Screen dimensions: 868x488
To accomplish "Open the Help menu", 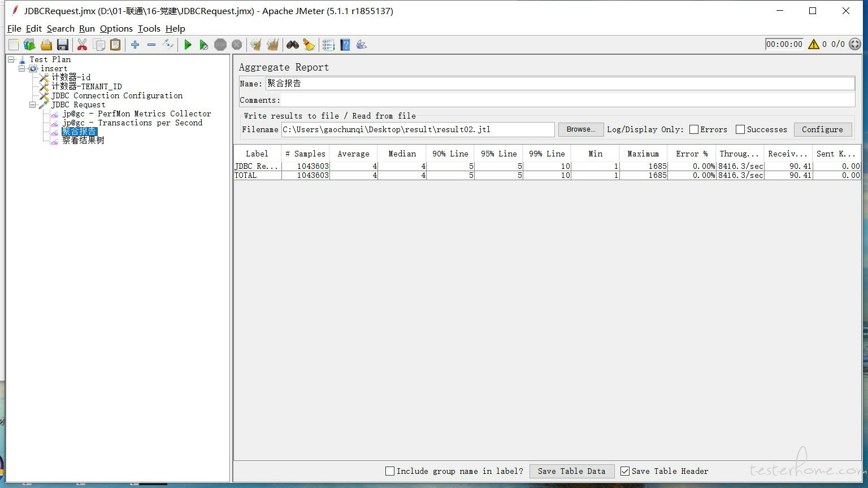I will click(x=175, y=28).
